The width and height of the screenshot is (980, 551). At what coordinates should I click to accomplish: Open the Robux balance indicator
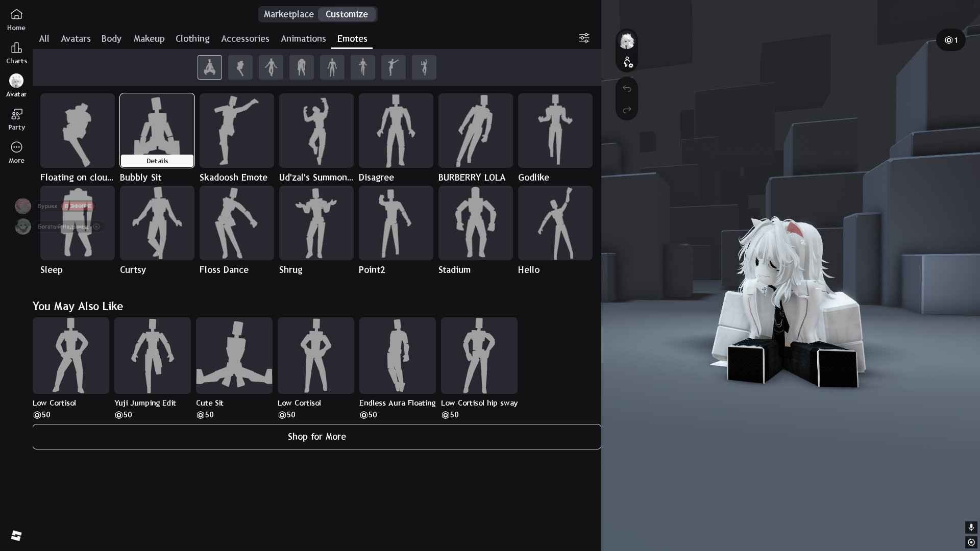(951, 40)
